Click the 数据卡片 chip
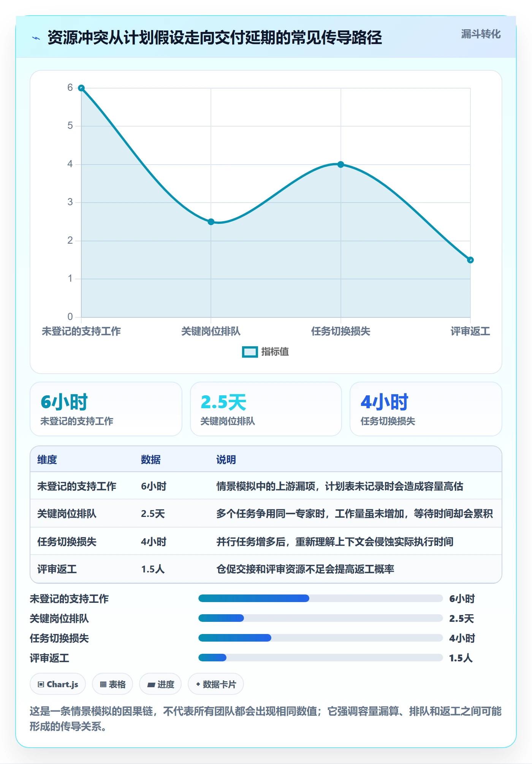 pyautogui.click(x=216, y=684)
